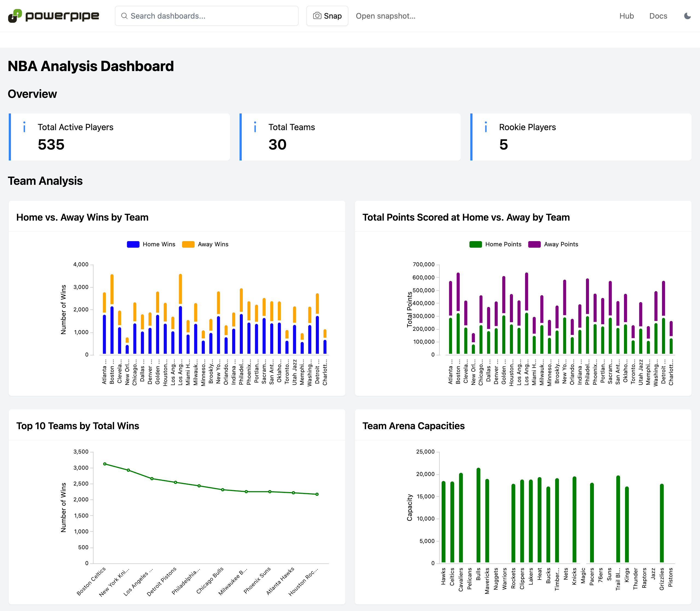Open the Hub page

[626, 16]
